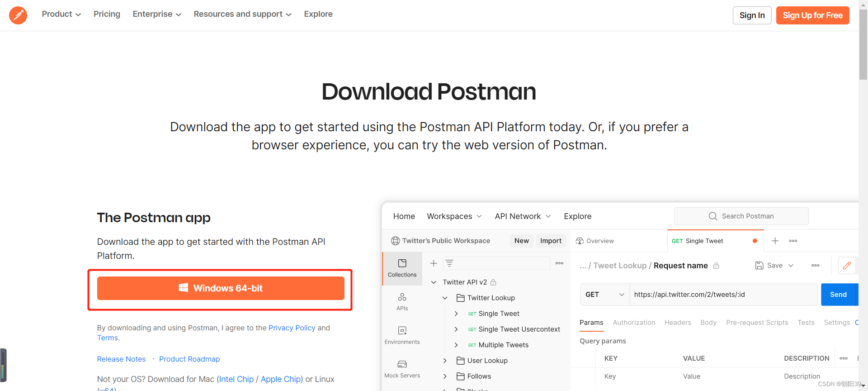This screenshot has height=391, width=868.
Task: Expand the Multiple Tweets request
Action: (x=456, y=345)
